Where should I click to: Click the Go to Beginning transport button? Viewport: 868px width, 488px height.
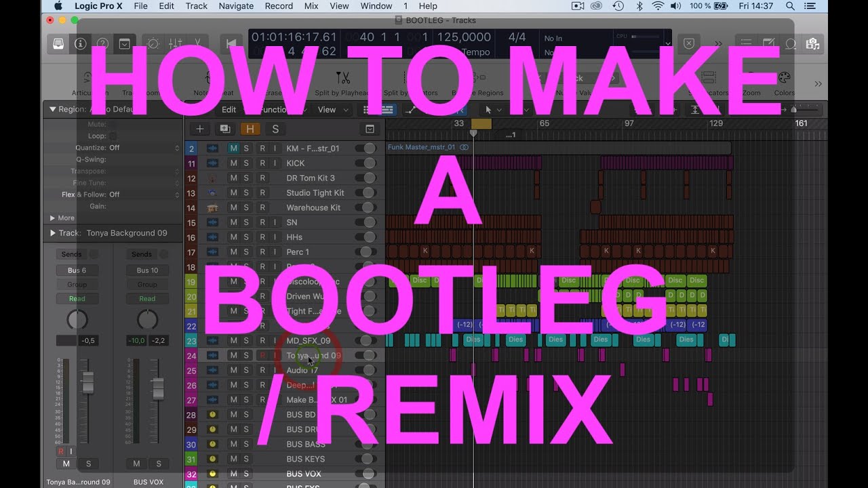point(231,43)
